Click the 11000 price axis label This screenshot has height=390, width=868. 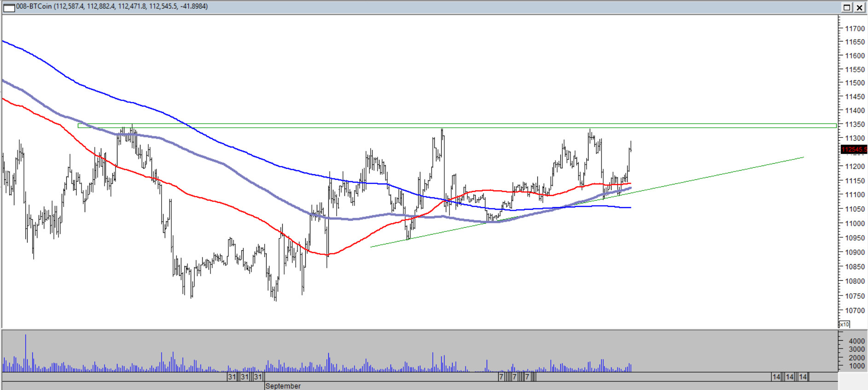855,224
